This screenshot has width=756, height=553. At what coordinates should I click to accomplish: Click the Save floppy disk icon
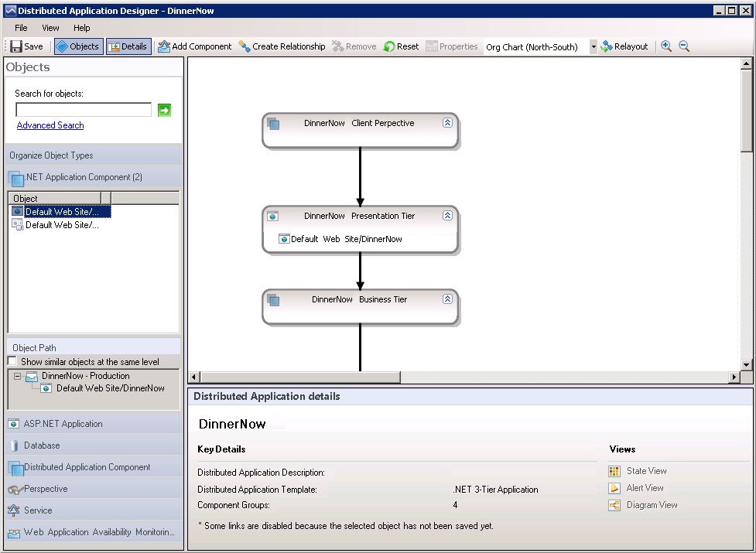tap(16, 46)
